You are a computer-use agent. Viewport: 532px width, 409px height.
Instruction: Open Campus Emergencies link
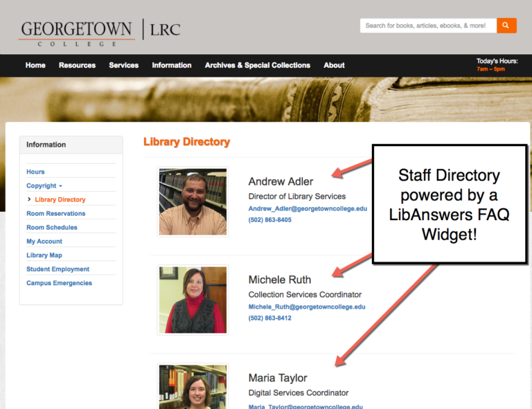[59, 283]
